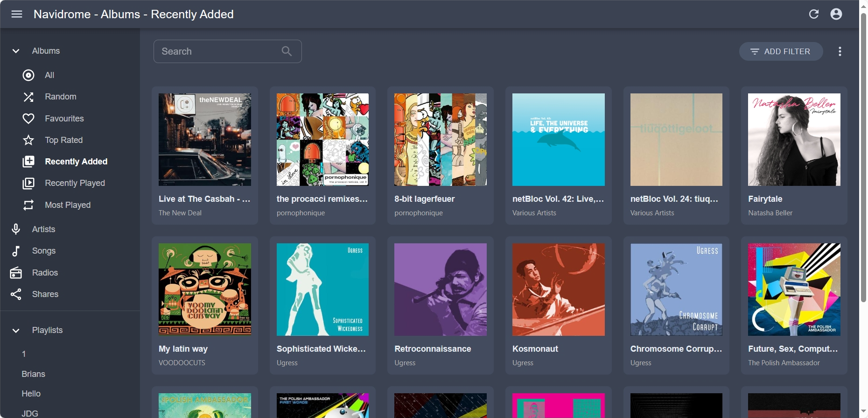Click the Top Rated star icon
The height and width of the screenshot is (418, 868).
tap(28, 140)
